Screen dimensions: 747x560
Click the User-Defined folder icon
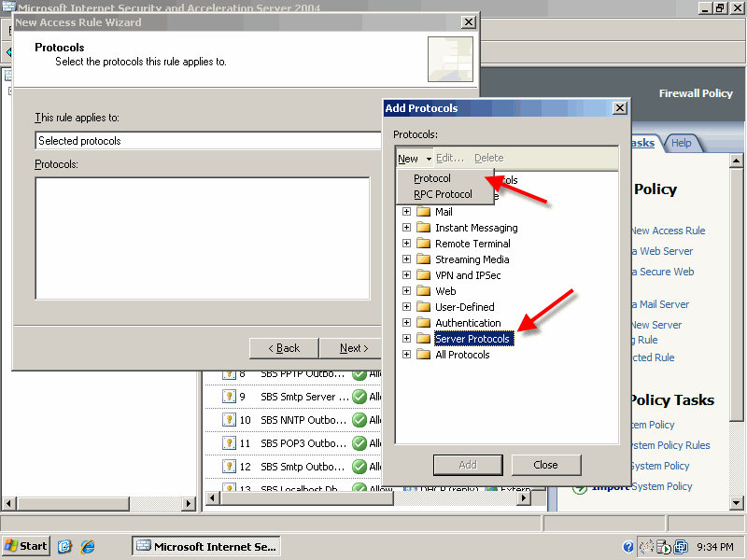[x=423, y=307]
